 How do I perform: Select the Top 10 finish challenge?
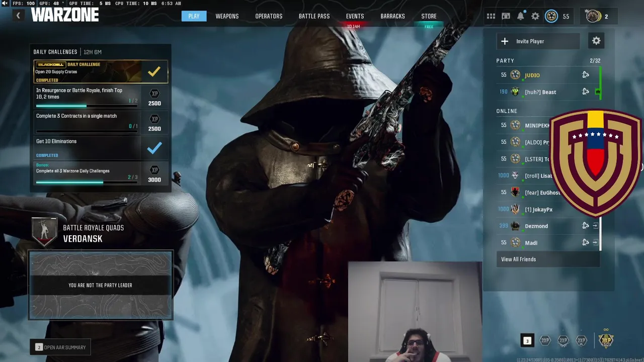click(101, 97)
